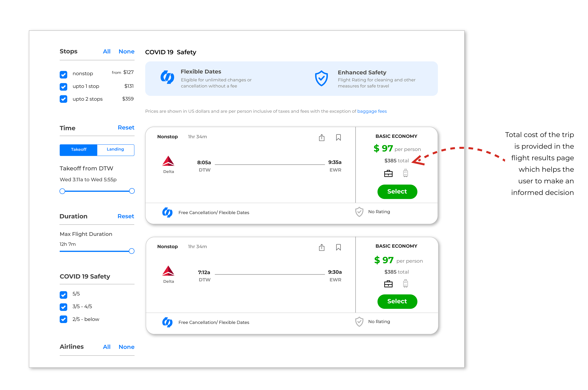588x390 pixels.
Task: Toggle the 2/5 - below safety checkbox
Action: click(63, 319)
